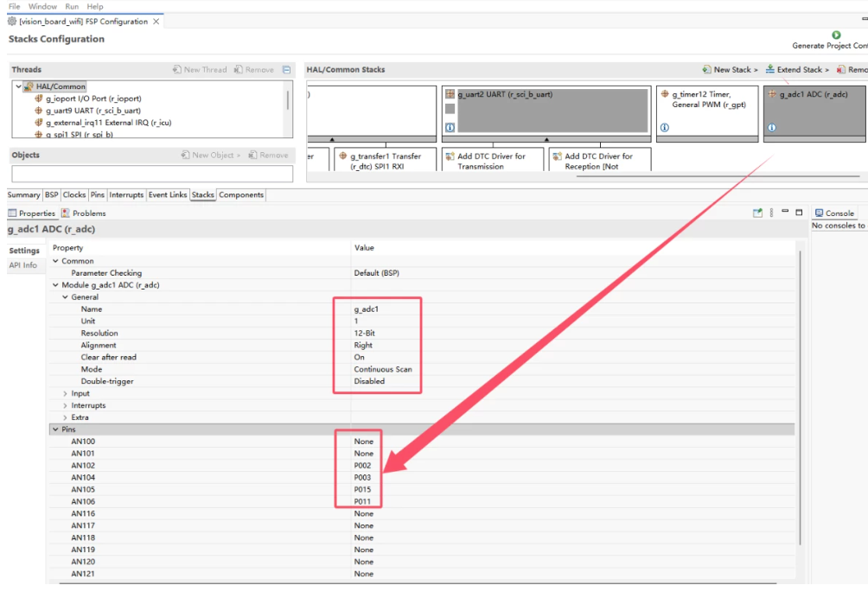868x598 pixels.
Task: Click the New Thread icon button
Action: [x=177, y=69]
